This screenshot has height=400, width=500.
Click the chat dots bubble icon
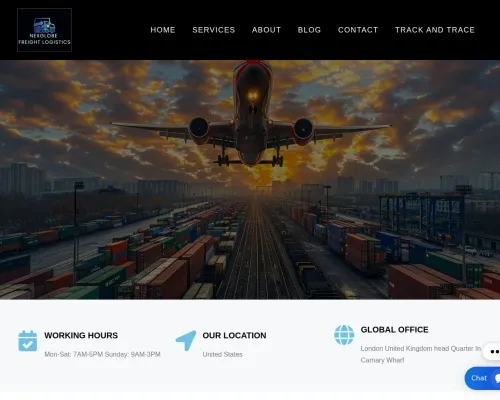click(x=492, y=351)
